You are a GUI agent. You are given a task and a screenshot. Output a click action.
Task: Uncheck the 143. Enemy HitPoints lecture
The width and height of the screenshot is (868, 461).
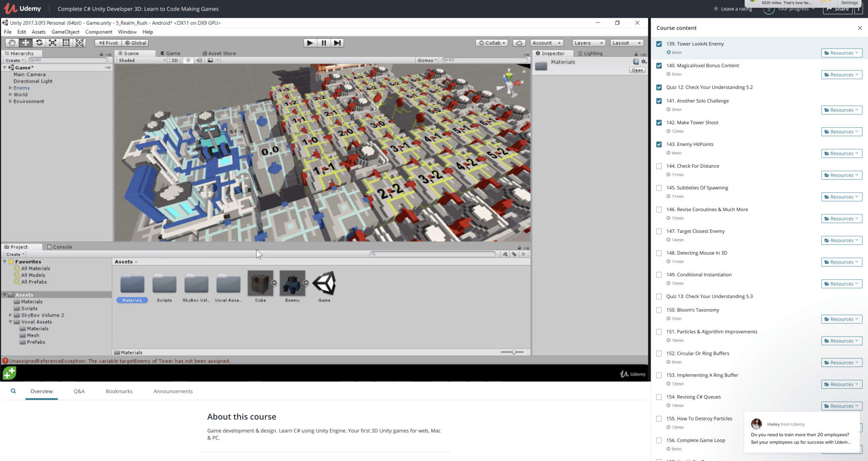(x=659, y=144)
